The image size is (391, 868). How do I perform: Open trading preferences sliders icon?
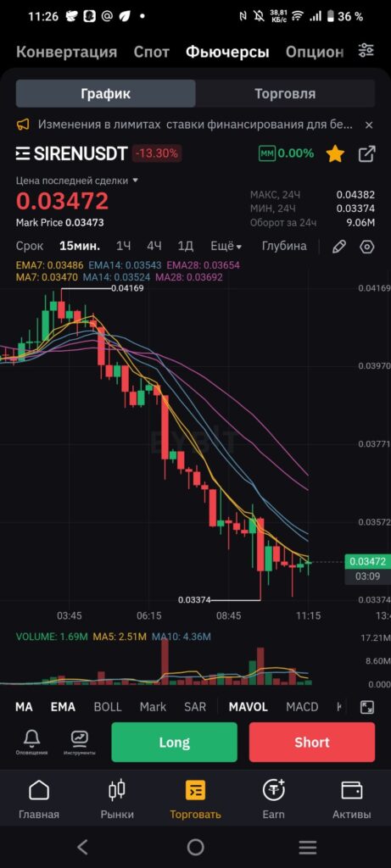tap(366, 50)
